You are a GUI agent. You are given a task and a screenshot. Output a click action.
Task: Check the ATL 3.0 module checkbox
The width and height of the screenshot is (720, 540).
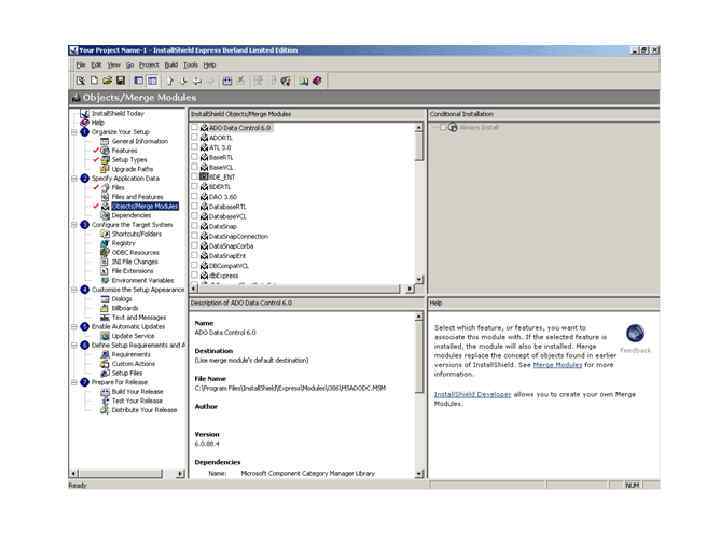(x=194, y=147)
